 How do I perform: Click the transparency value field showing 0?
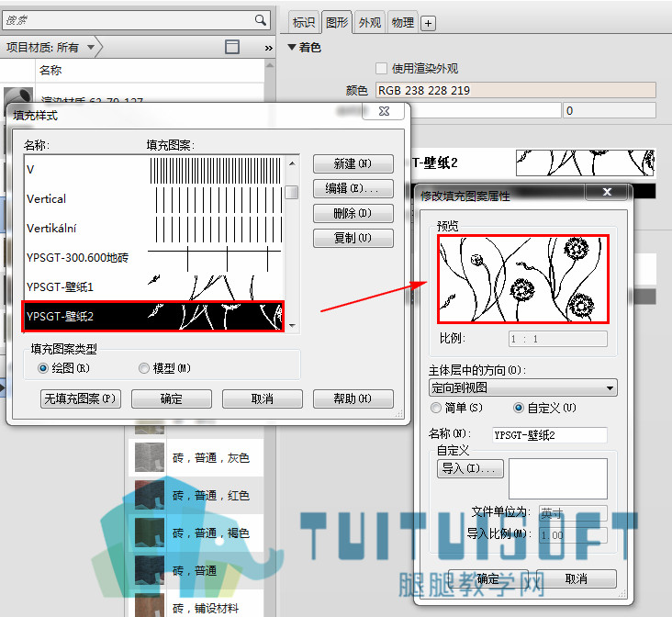pos(610,110)
